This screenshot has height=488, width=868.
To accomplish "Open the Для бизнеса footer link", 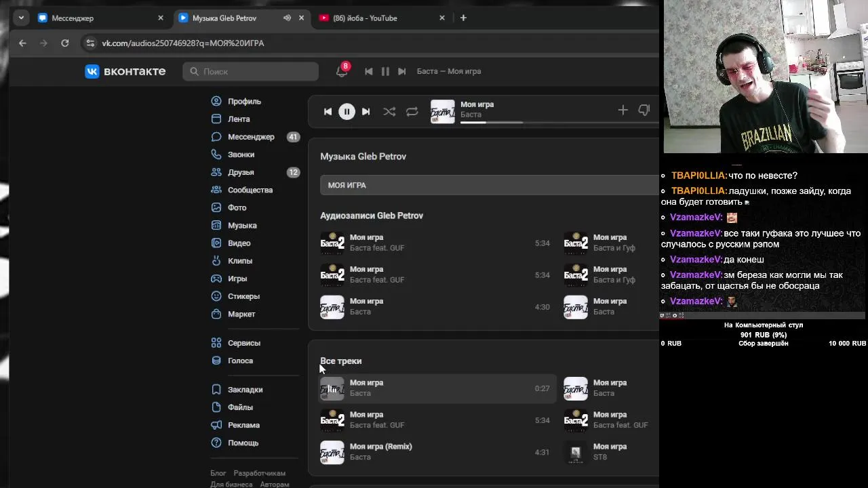I will [231, 485].
